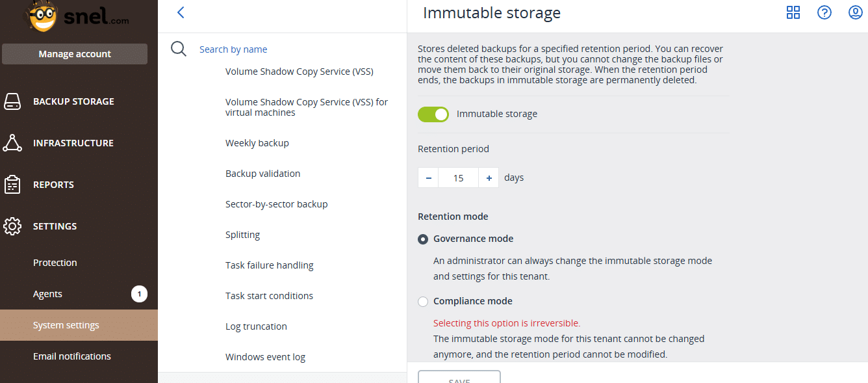This screenshot has height=383, width=868.
Task: Click the search magnifier icon
Action: 179,49
